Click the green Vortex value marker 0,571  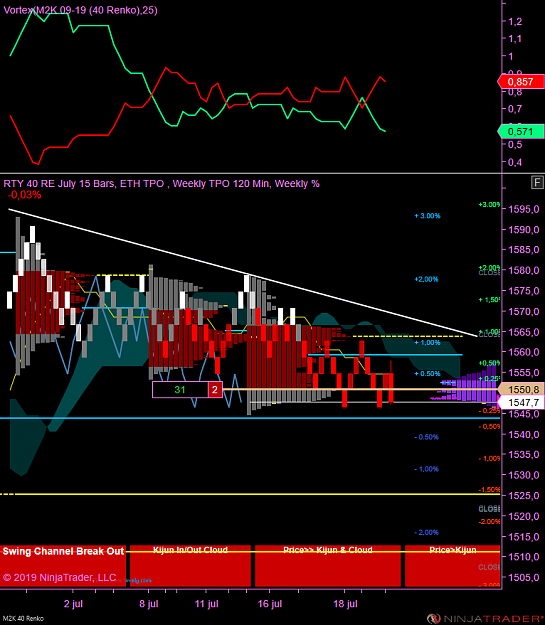pyautogui.click(x=521, y=132)
